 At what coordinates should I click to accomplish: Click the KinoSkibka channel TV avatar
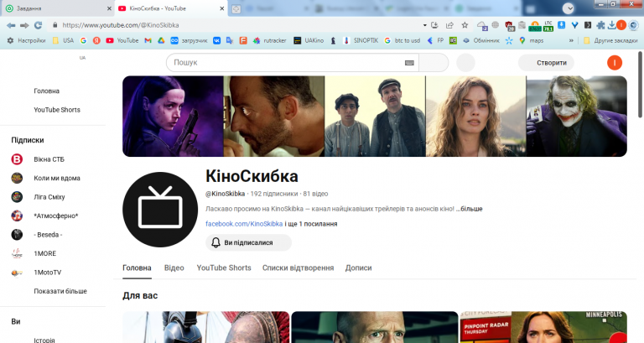tap(160, 210)
